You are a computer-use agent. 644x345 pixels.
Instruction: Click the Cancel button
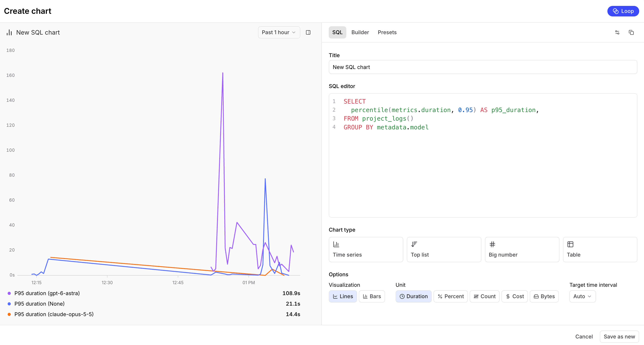[584, 336]
